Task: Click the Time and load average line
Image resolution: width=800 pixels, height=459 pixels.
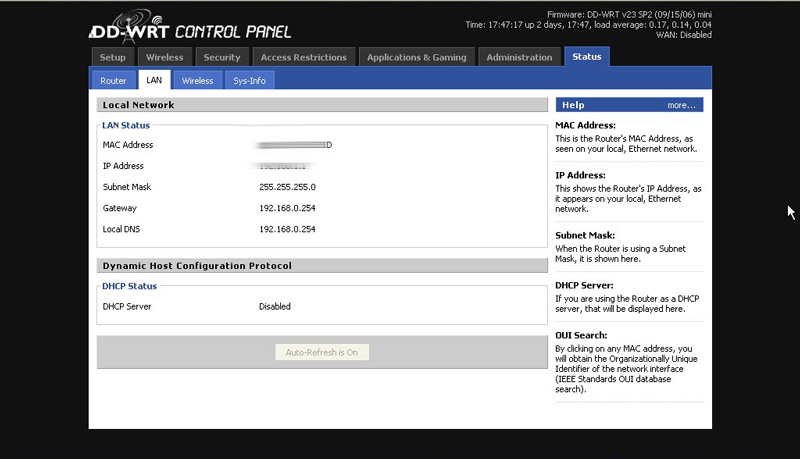Action: pos(588,25)
